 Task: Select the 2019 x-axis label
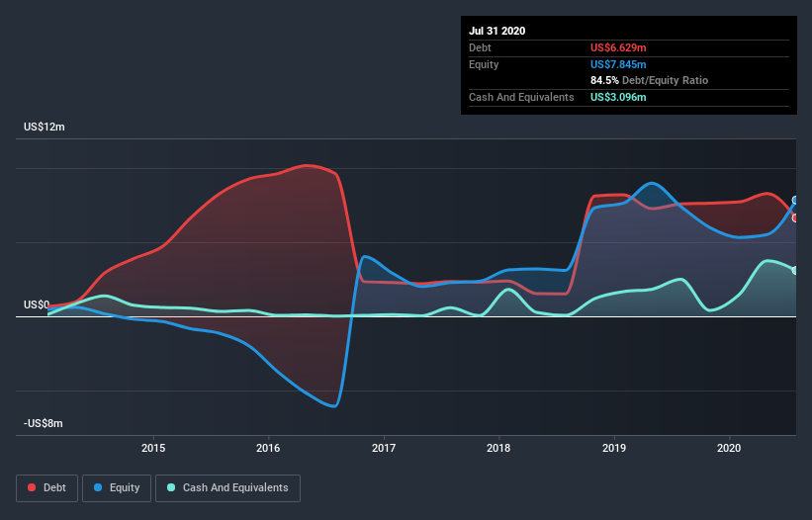[614, 448]
